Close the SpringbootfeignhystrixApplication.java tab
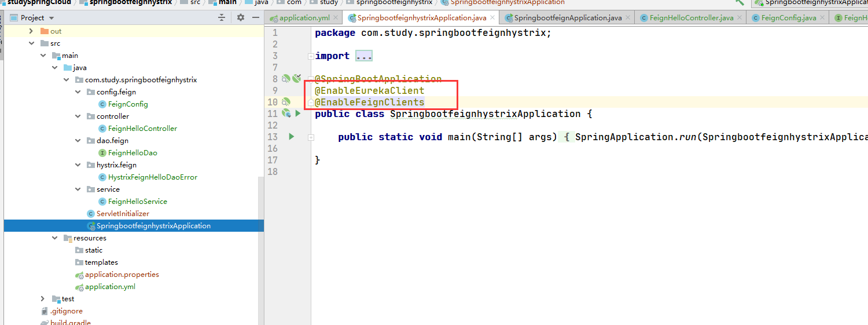The image size is (868, 325). (x=492, y=18)
